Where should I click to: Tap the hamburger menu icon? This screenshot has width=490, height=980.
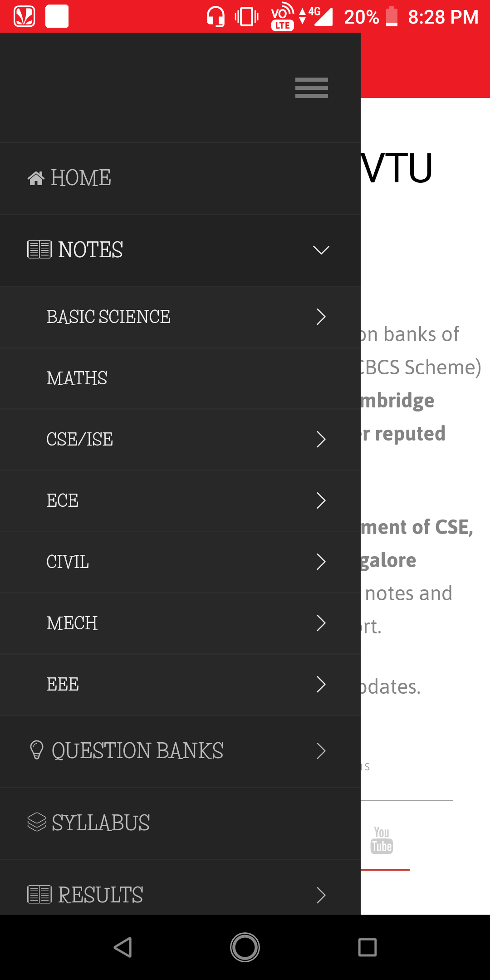pos(311,88)
